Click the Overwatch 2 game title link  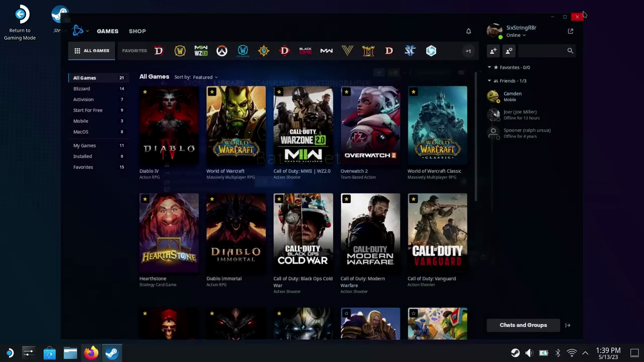pos(354,171)
